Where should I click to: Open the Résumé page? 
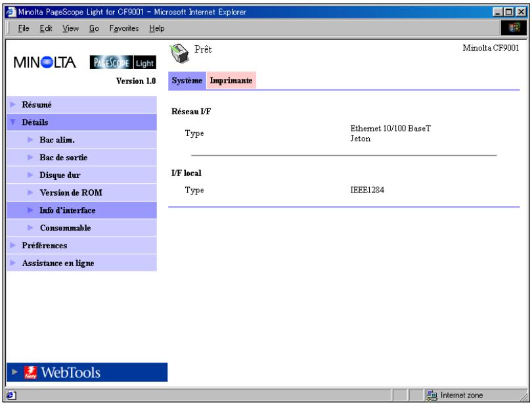(x=81, y=104)
